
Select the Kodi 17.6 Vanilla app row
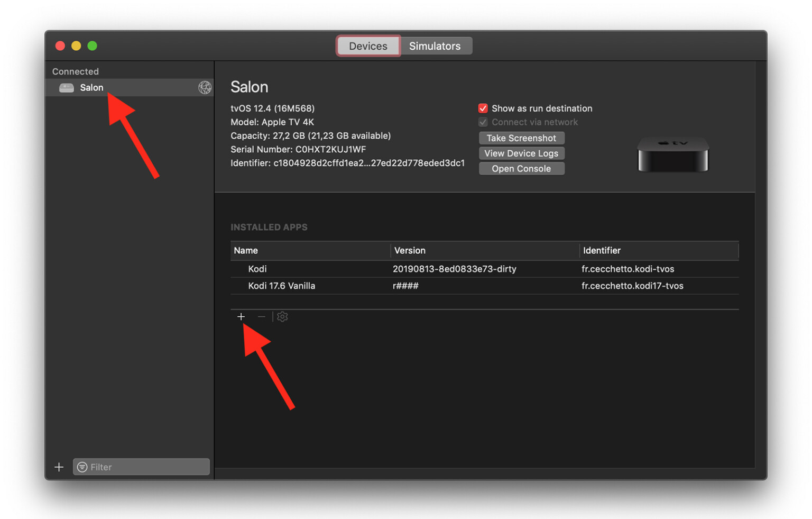click(x=484, y=286)
